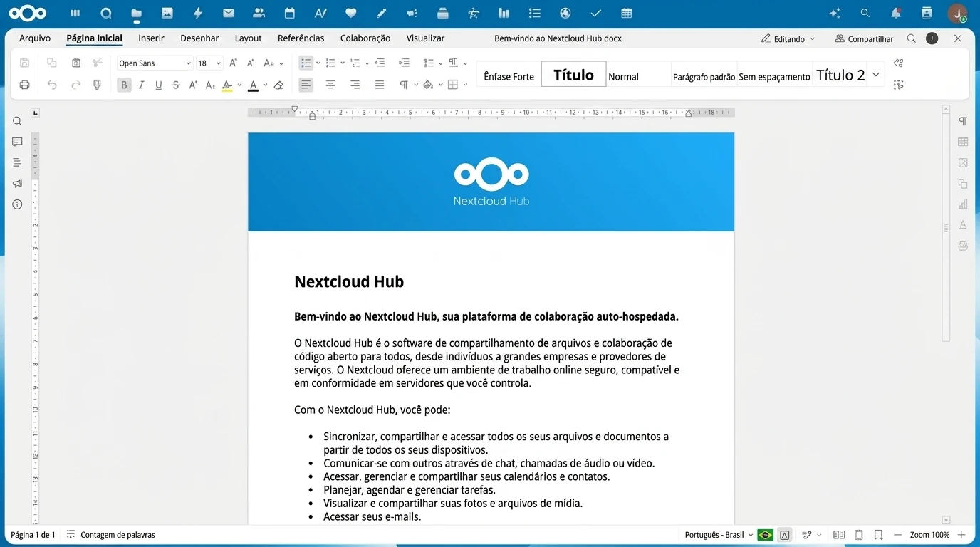Justify the paragraph text
Viewport: 980px width, 547px height.
(380, 85)
